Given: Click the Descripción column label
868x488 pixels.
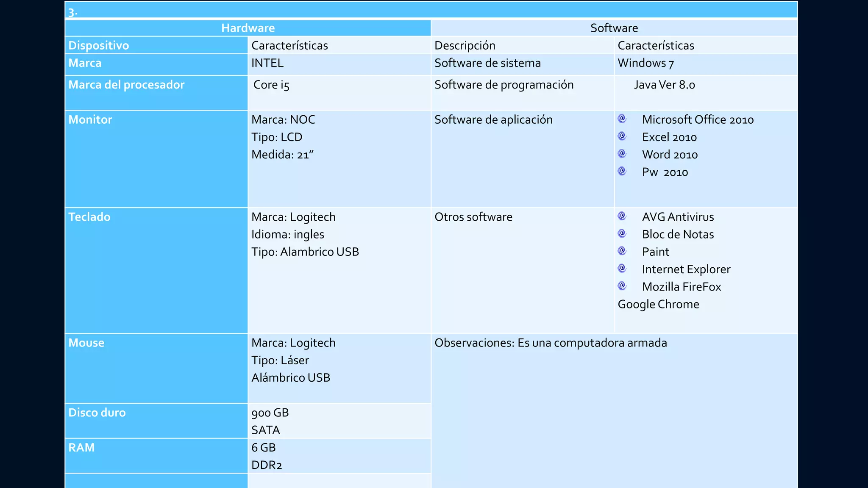Looking at the screenshot, I should 465,45.
